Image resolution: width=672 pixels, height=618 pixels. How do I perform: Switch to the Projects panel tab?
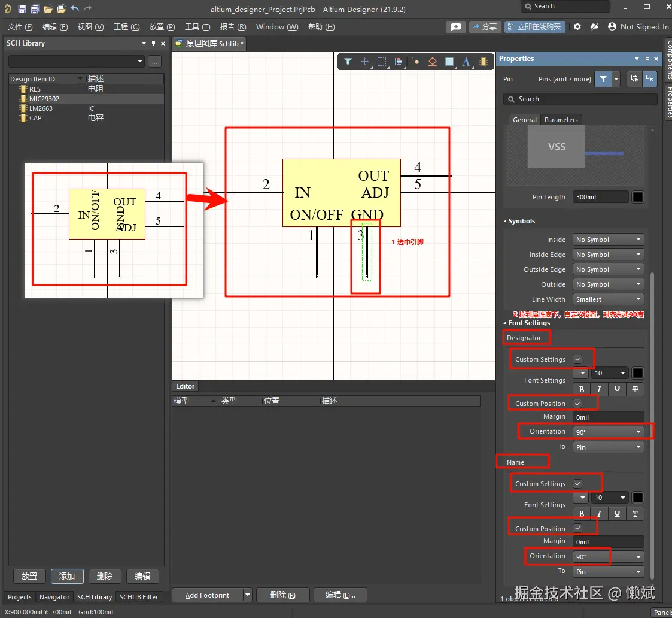[20, 597]
